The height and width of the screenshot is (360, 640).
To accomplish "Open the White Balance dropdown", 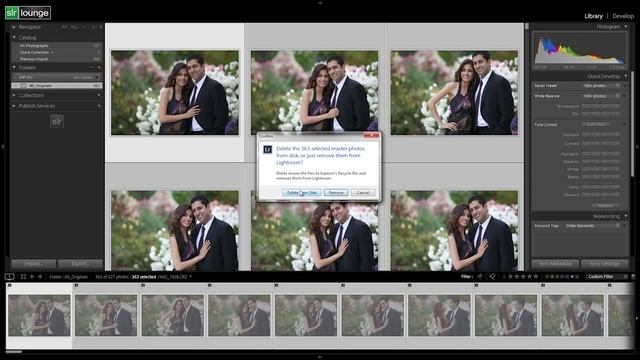I will [601, 96].
